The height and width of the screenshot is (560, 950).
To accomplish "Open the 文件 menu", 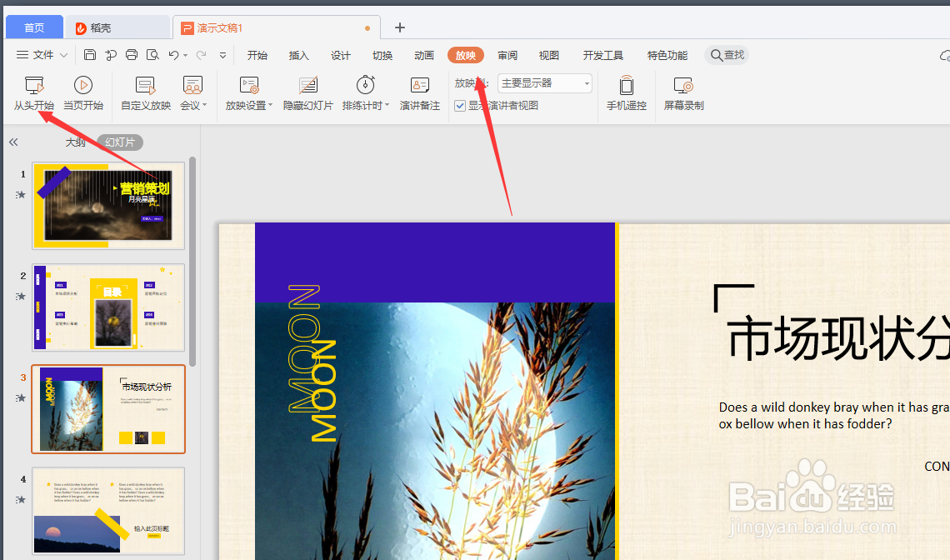I will tap(42, 55).
